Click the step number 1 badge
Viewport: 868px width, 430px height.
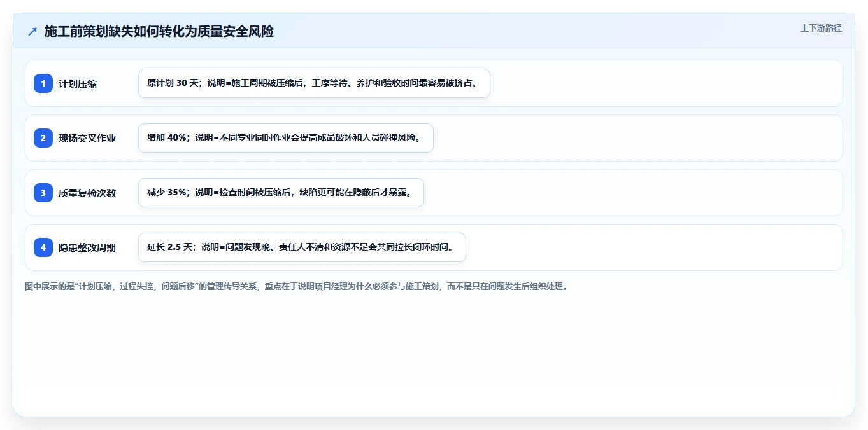(x=43, y=83)
